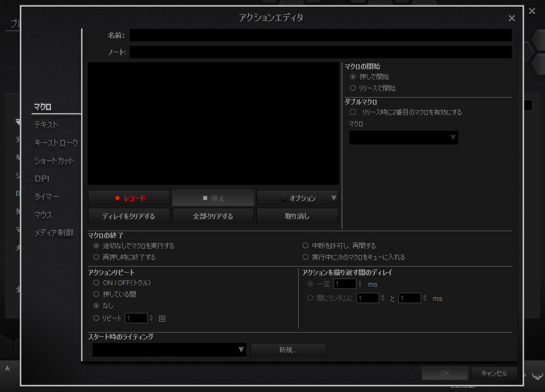This screenshot has width=545, height=392.
Task: Switch to the DPI tab
Action: [42, 179]
